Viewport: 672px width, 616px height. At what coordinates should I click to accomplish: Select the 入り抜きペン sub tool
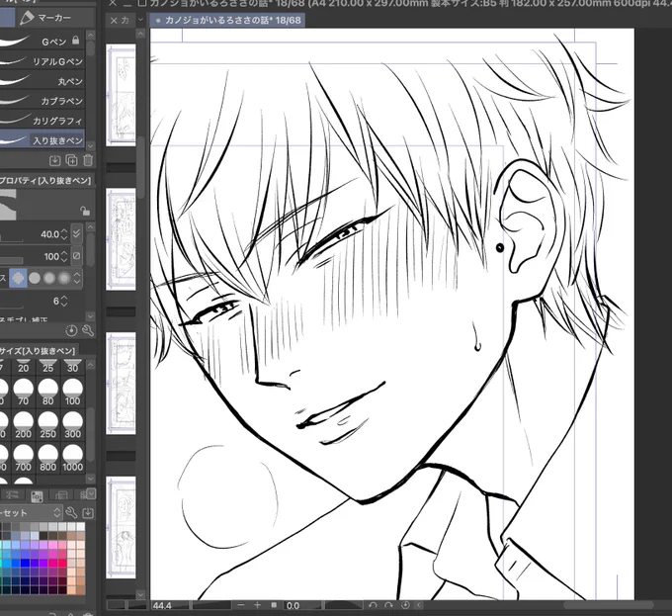[x=42, y=140]
